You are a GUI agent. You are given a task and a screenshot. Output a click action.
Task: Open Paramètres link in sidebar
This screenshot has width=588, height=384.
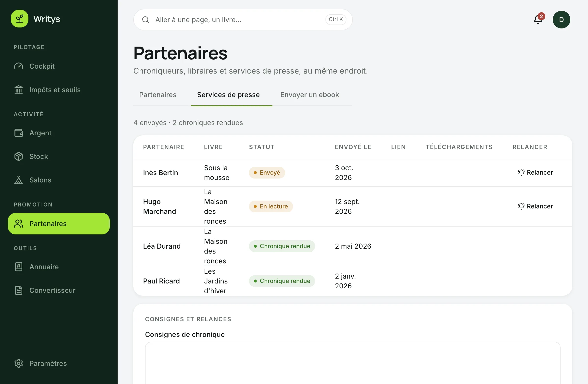(x=59, y=363)
